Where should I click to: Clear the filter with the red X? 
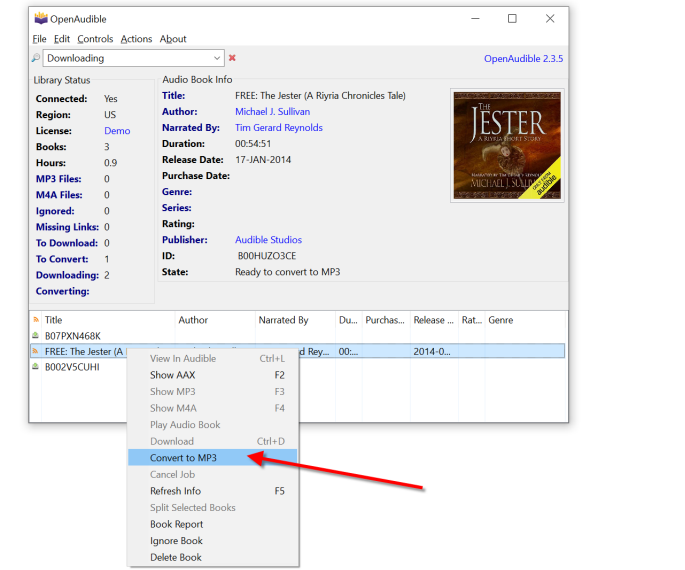[232, 58]
